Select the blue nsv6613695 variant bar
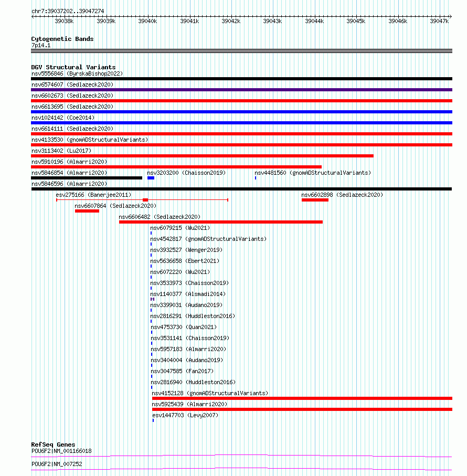This screenshot has height=476, width=467. pos(241,112)
